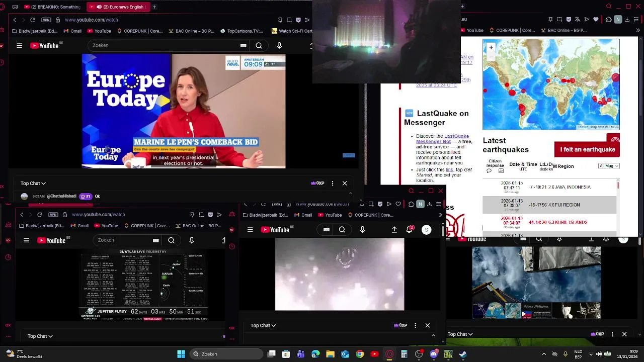The width and height of the screenshot is (644, 362).
Task: Click the search magnifier in Euronews YouTube window
Action: (259, 45)
